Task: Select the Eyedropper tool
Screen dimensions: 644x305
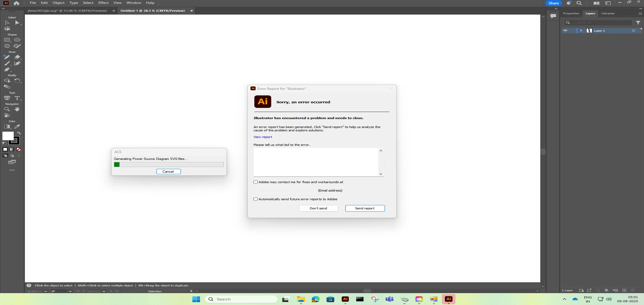Action: [x=17, y=127]
